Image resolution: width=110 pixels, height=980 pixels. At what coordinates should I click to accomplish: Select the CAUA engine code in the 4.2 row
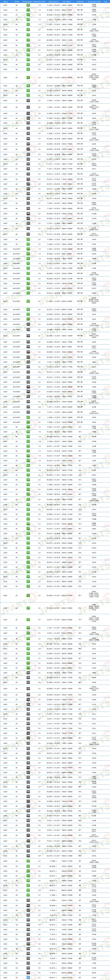(x=94, y=668)
